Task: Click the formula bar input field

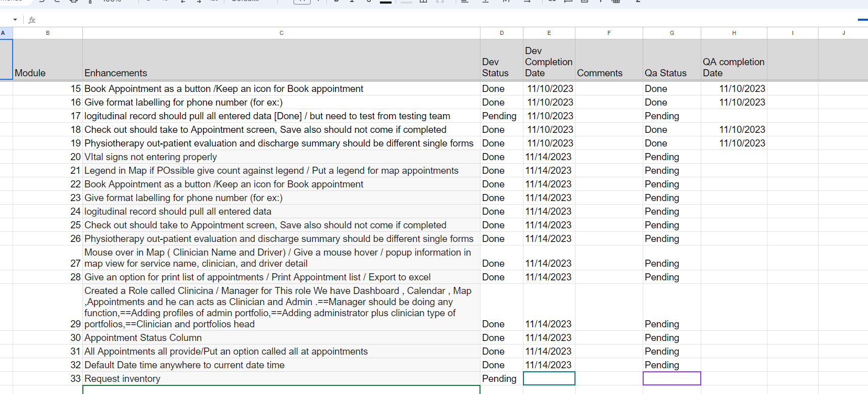Action: point(404,20)
